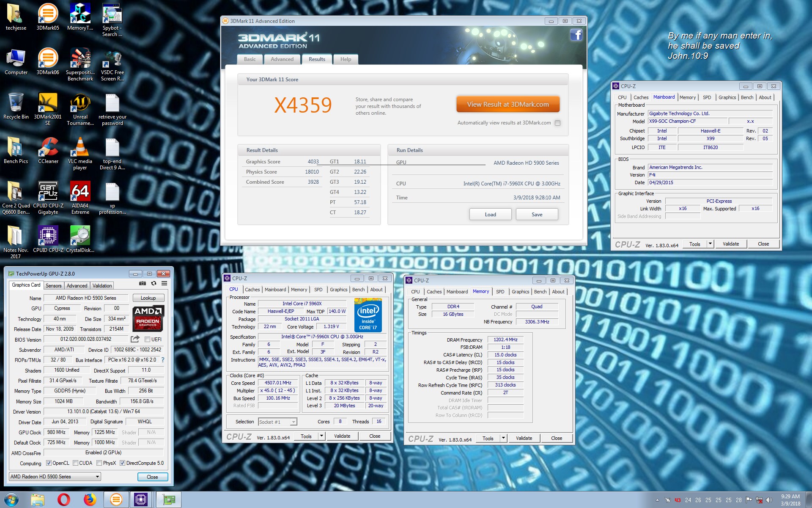The image size is (812, 508).
Task: Open Unreal Tournament desktop shortcut
Action: [80, 109]
